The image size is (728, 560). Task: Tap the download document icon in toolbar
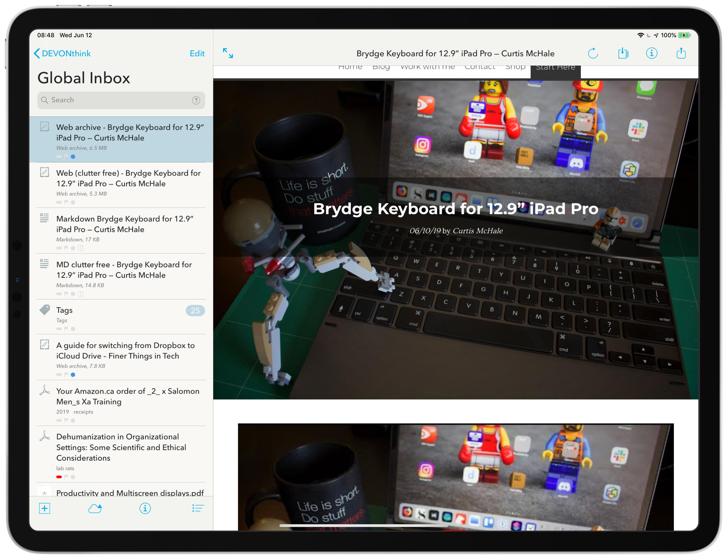tap(623, 53)
